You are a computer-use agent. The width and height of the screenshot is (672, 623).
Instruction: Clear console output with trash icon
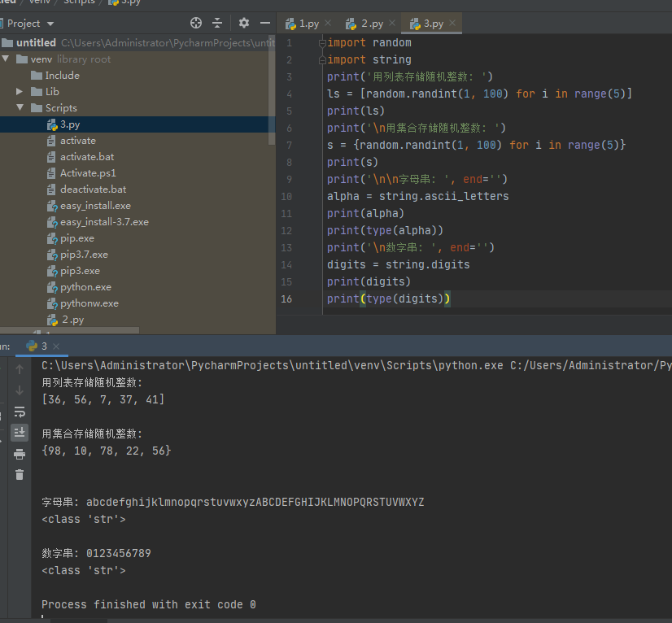tap(20, 474)
